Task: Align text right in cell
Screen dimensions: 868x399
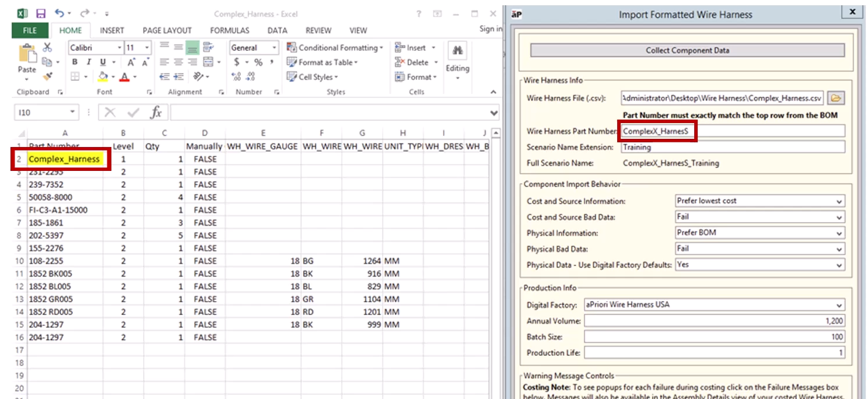Action: pyautogui.click(x=192, y=62)
